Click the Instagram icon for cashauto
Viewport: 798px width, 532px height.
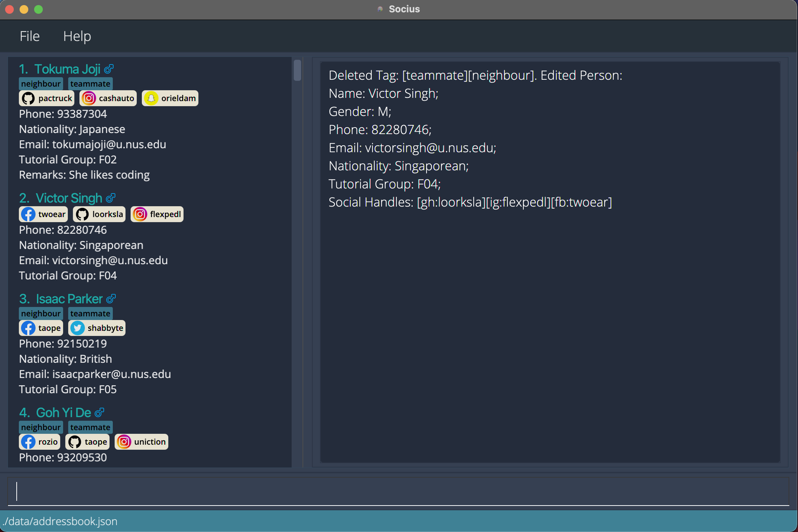[89, 98]
